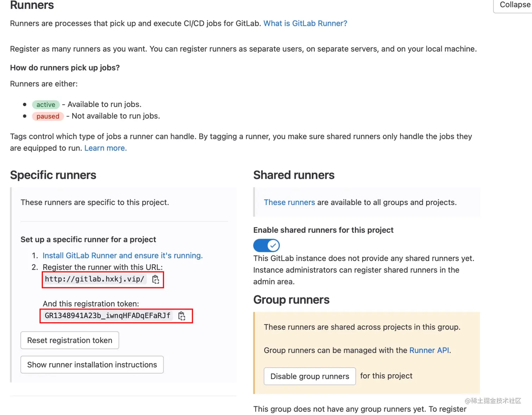This screenshot has height=415, width=532.
Task: Collapse the Runners section
Action: pos(515,5)
